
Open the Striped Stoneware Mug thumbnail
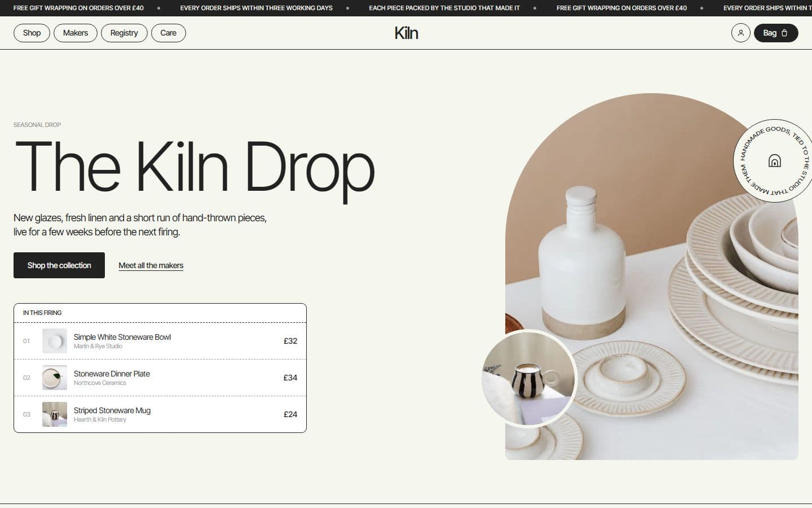tap(55, 414)
